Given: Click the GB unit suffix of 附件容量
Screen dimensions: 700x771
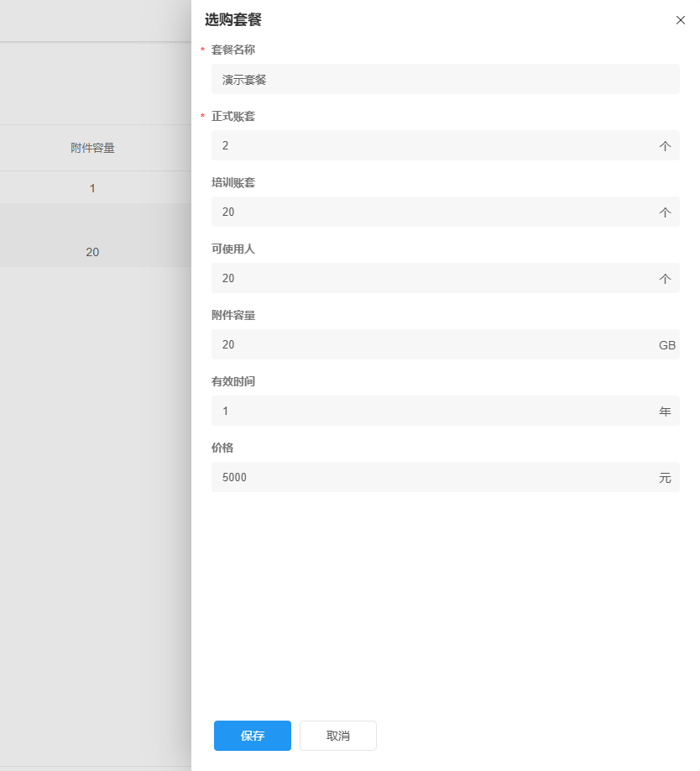Looking at the screenshot, I should pos(667,345).
